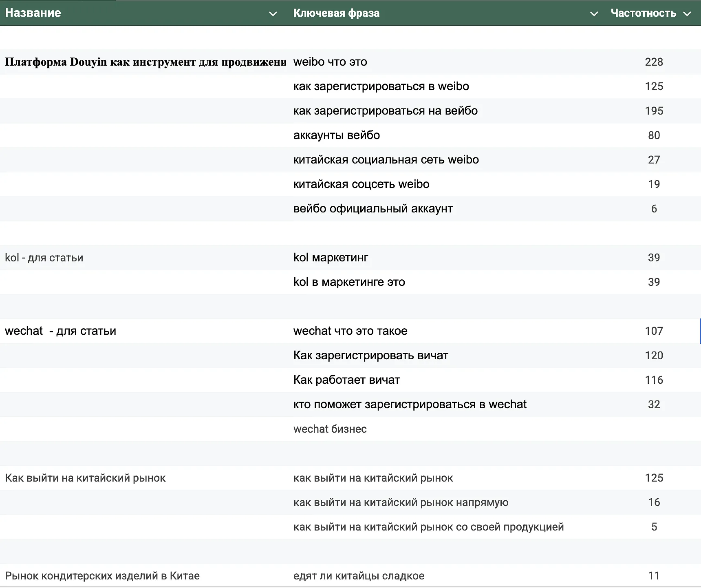Select the 'kol - для статьи' cell
The image size is (701, 588).
tap(44, 258)
